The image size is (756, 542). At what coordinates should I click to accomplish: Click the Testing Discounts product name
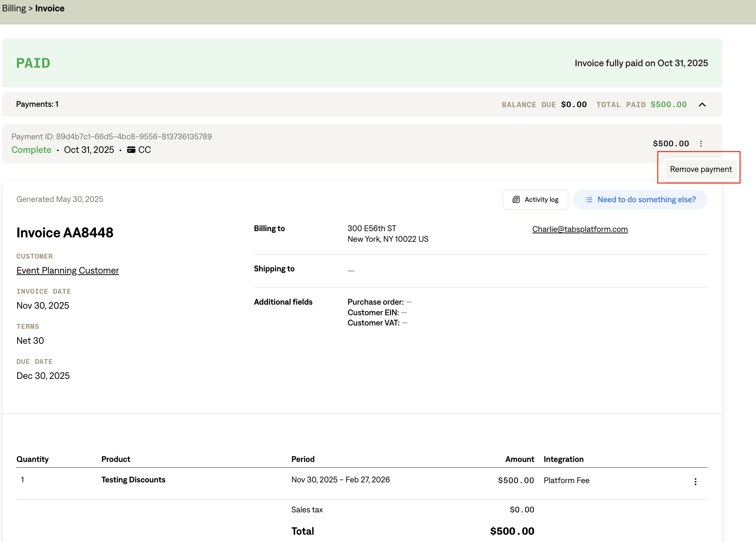point(133,480)
